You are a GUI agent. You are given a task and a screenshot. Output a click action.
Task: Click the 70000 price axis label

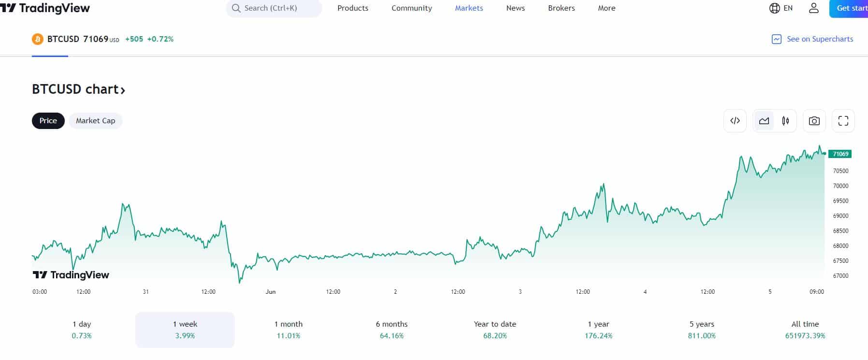[841, 186]
